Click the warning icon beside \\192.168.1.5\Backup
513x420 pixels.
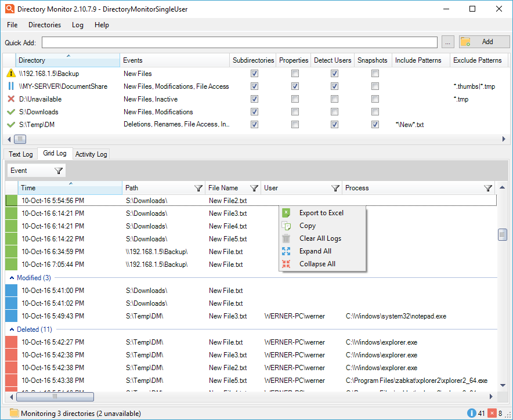(x=11, y=73)
